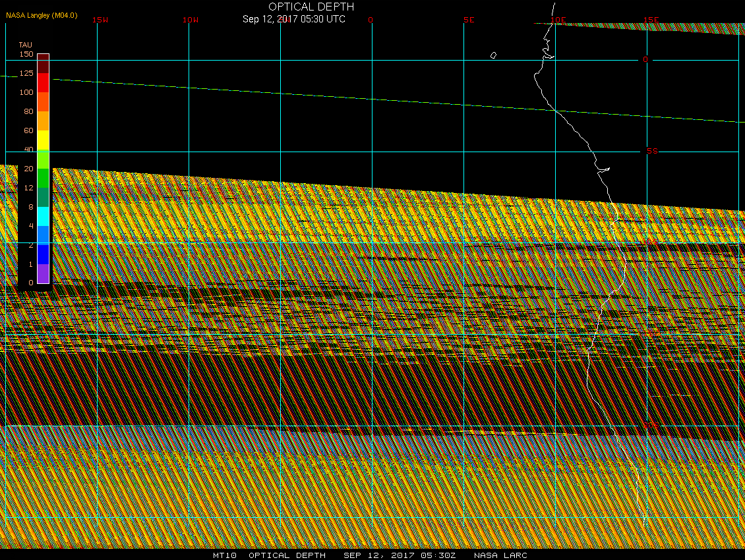The width and height of the screenshot is (745, 560).
Task: Click the small island outline near the equator
Action: [493, 55]
